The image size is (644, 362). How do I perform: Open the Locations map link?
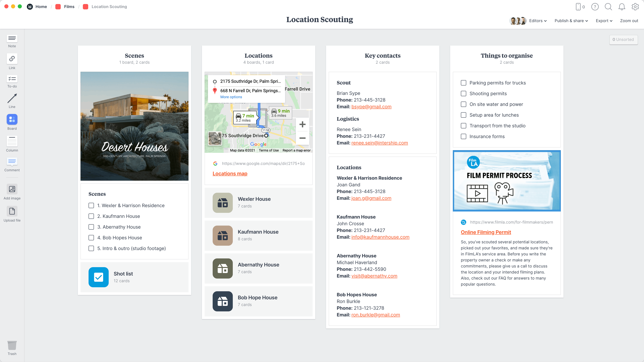[230, 173]
